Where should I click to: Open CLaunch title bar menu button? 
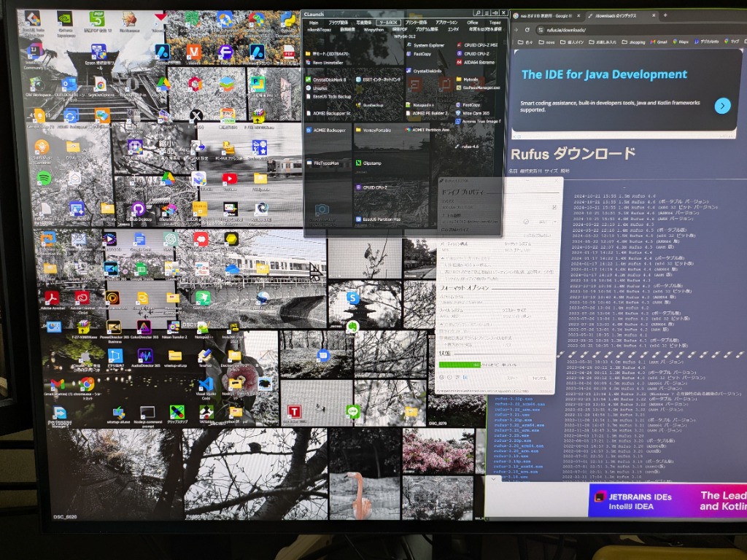[x=487, y=13]
